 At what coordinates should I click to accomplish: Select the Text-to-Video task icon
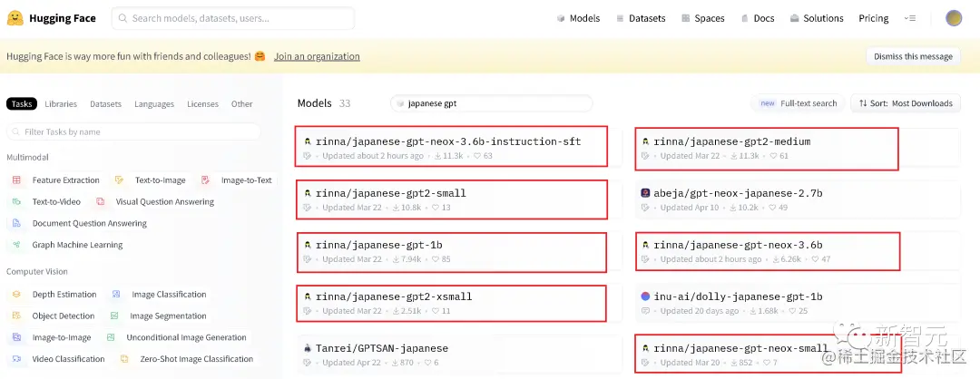coord(17,201)
